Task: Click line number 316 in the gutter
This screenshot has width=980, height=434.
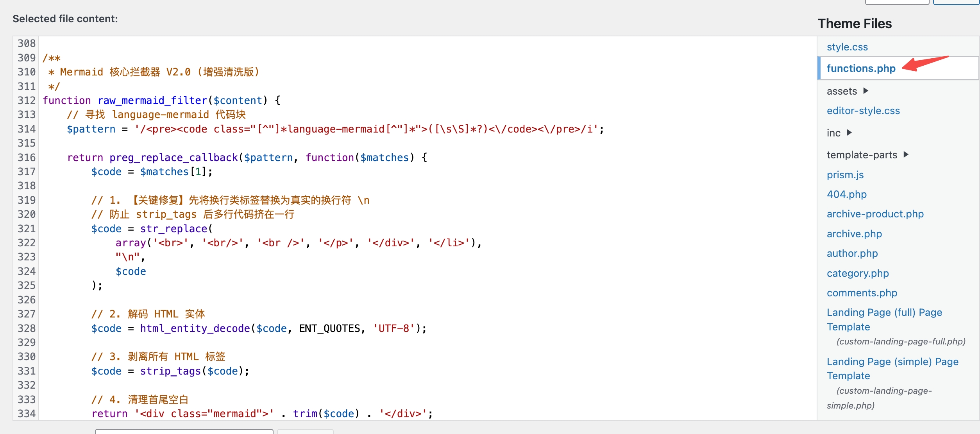Action: click(x=27, y=158)
